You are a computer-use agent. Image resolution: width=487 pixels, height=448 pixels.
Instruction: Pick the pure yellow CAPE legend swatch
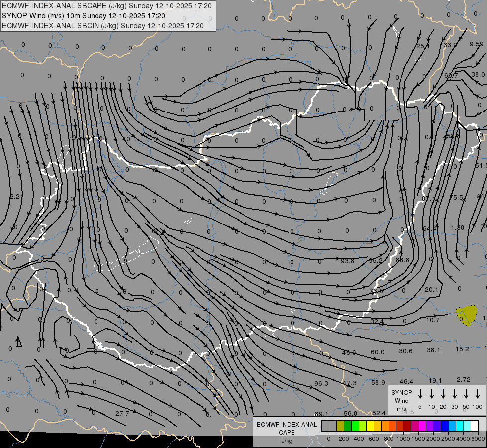tap(370, 426)
